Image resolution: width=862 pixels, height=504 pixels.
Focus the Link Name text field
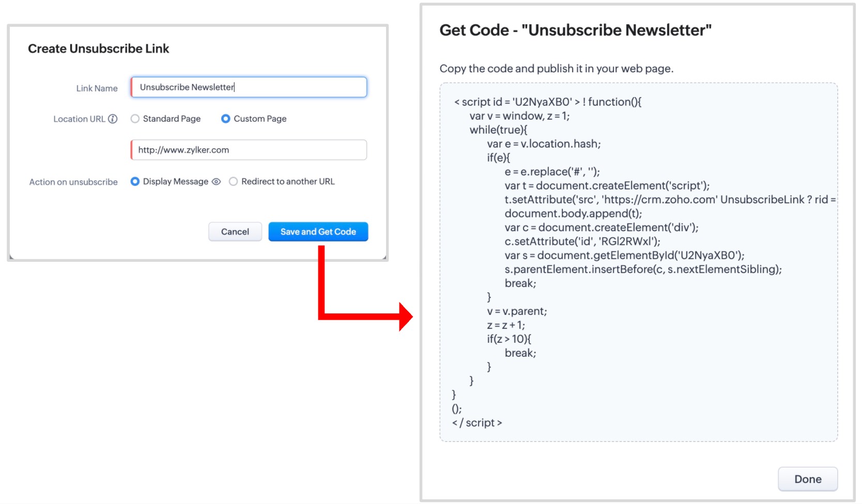coord(249,87)
